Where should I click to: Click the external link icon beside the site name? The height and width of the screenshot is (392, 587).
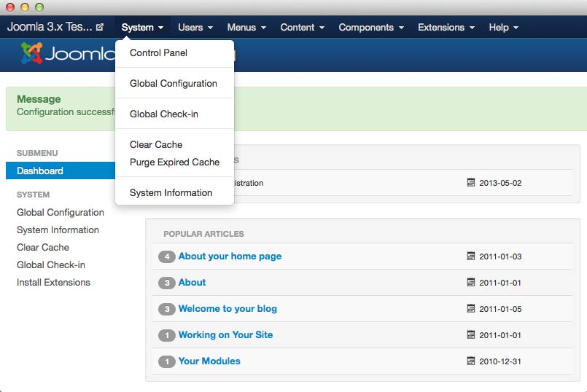[100, 28]
